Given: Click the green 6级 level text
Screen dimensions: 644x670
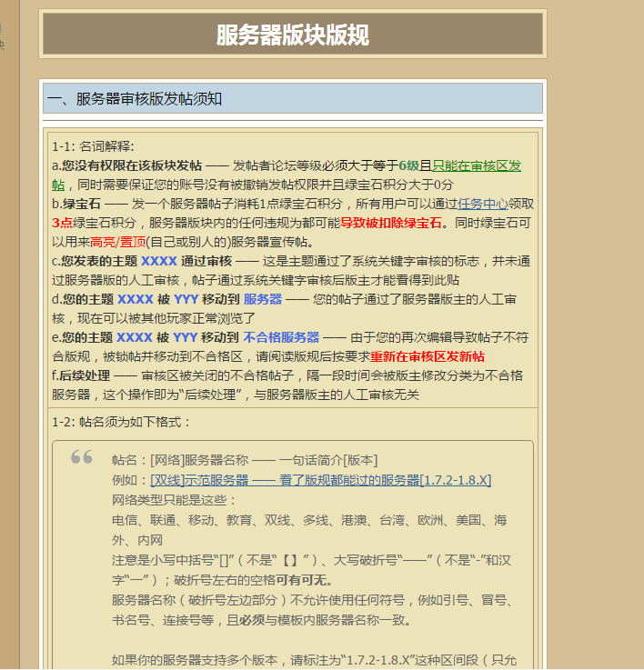Looking at the screenshot, I should click(408, 165).
